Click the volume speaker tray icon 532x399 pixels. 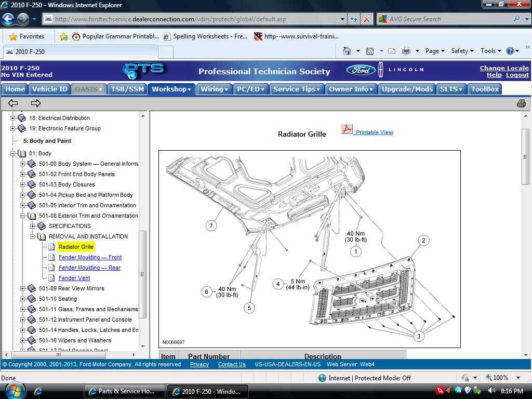click(491, 391)
